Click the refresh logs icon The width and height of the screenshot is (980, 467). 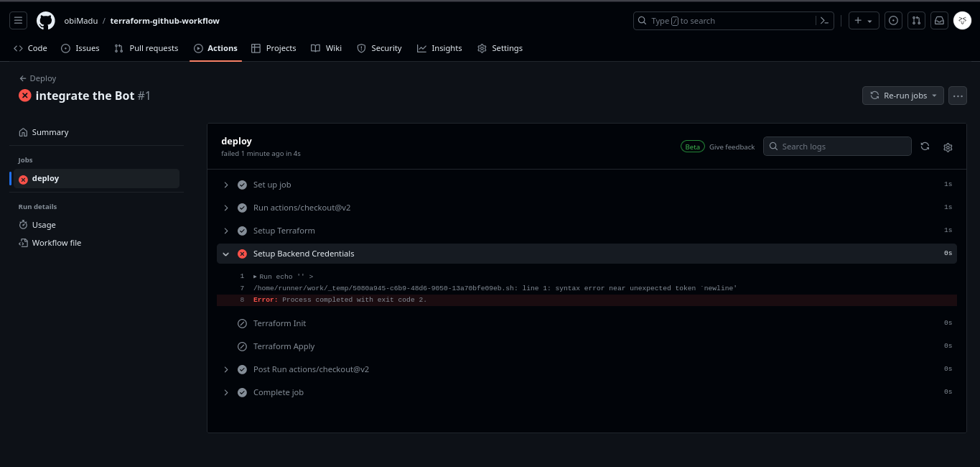(925, 147)
